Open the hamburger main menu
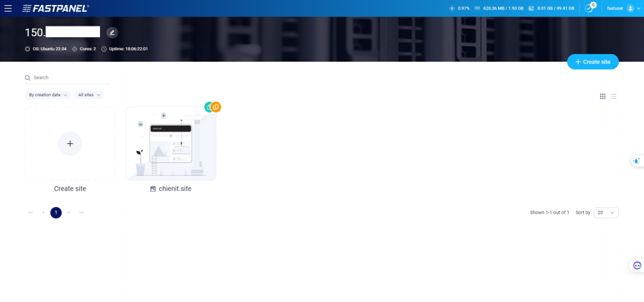This screenshot has width=644, height=302. point(8,8)
